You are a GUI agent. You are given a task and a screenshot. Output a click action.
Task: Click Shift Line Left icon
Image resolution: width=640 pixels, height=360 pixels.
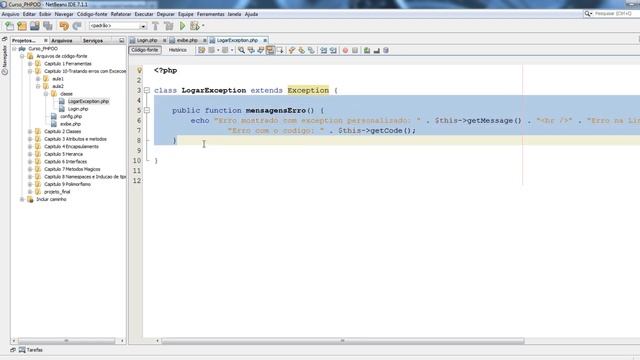point(324,50)
